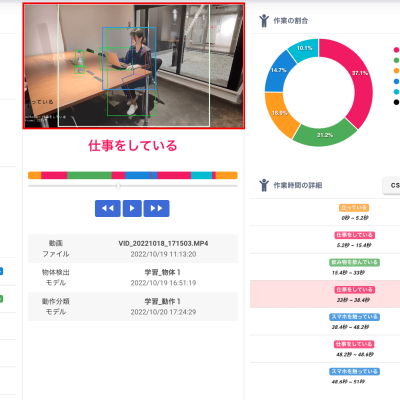The width and height of the screenshot is (400, 400).
Task: Click the 学習_動作1 model name
Action: pyautogui.click(x=163, y=302)
